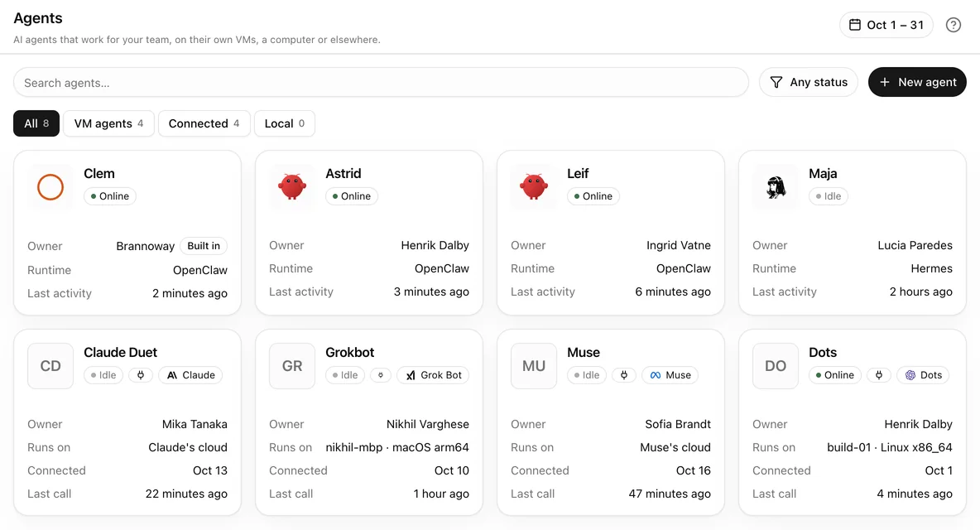
Task: Switch to the Connected tab
Action: pos(204,123)
